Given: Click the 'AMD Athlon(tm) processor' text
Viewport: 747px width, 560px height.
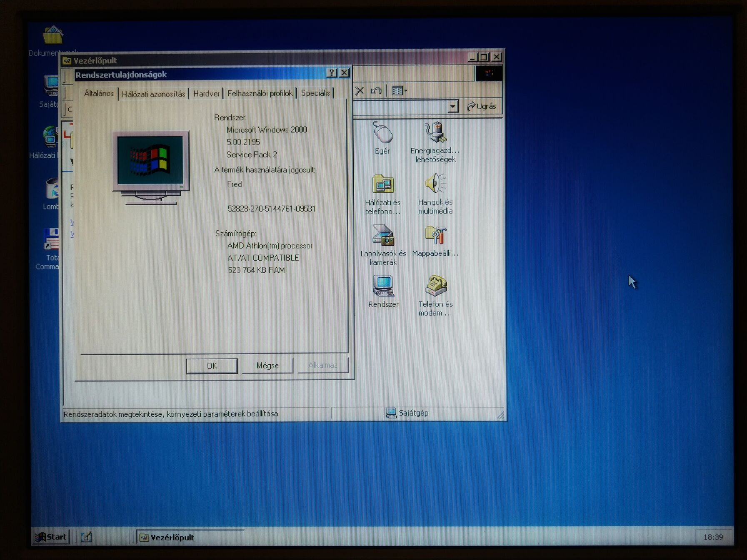Looking at the screenshot, I should [x=270, y=246].
